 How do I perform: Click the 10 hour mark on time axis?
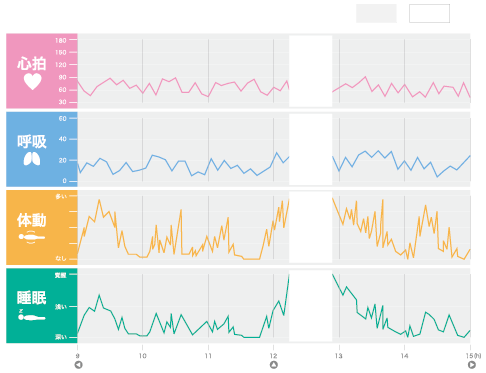click(x=143, y=356)
